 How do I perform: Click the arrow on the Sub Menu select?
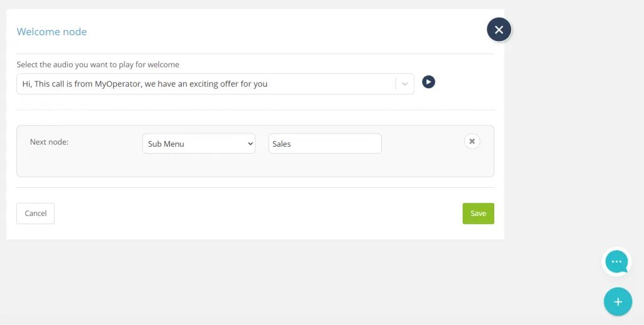click(x=250, y=144)
